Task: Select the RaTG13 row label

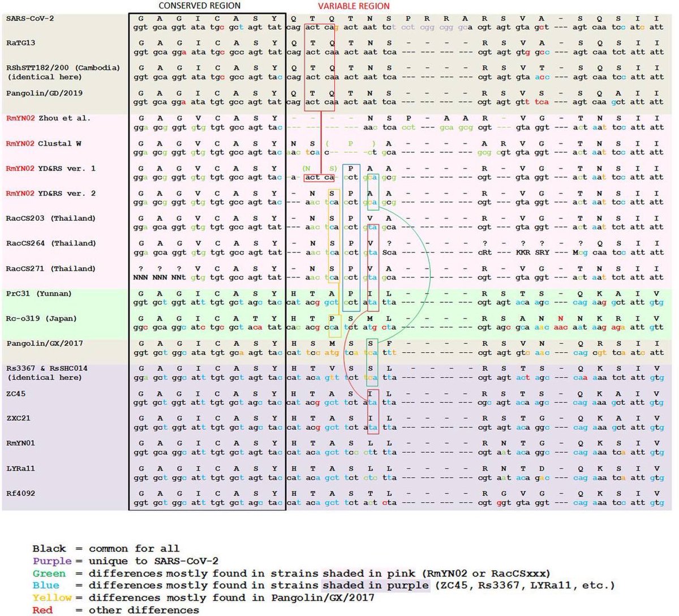Action: click(x=21, y=43)
